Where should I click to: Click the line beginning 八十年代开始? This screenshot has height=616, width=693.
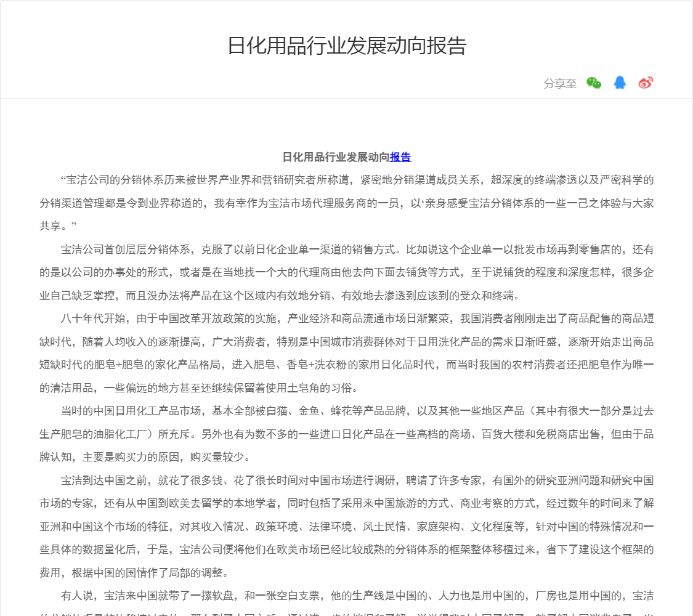[x=357, y=318]
